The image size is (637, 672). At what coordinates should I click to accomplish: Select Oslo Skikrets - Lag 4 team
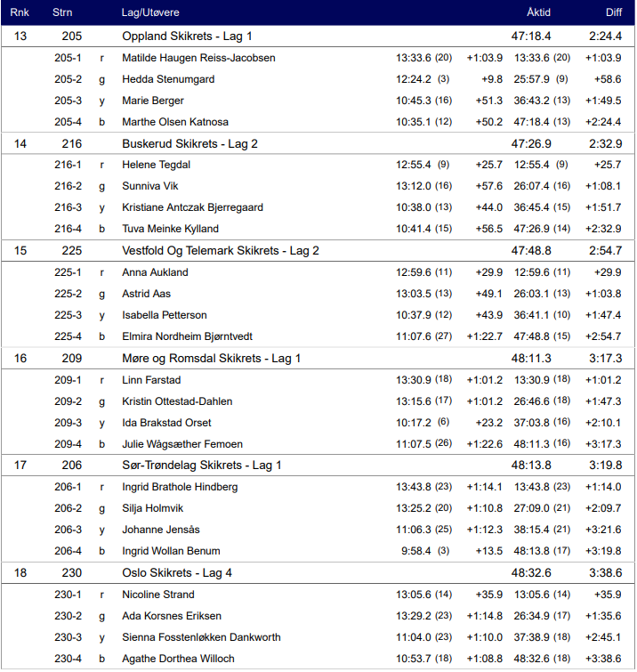tap(177, 573)
